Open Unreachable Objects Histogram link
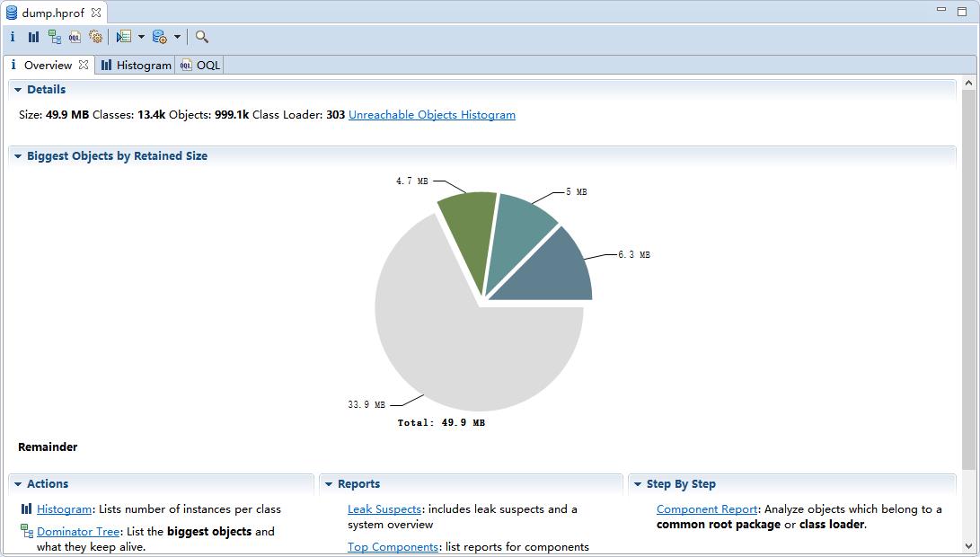 tap(432, 114)
